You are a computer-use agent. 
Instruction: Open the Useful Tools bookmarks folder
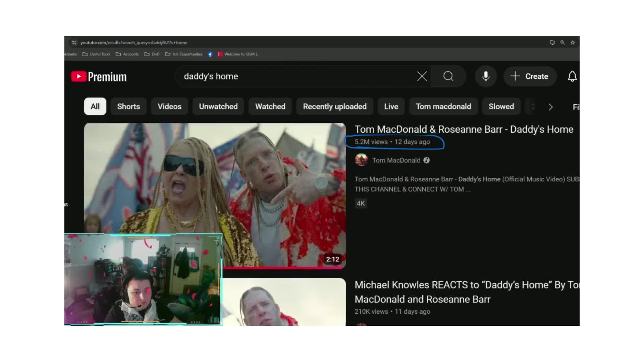click(x=97, y=54)
